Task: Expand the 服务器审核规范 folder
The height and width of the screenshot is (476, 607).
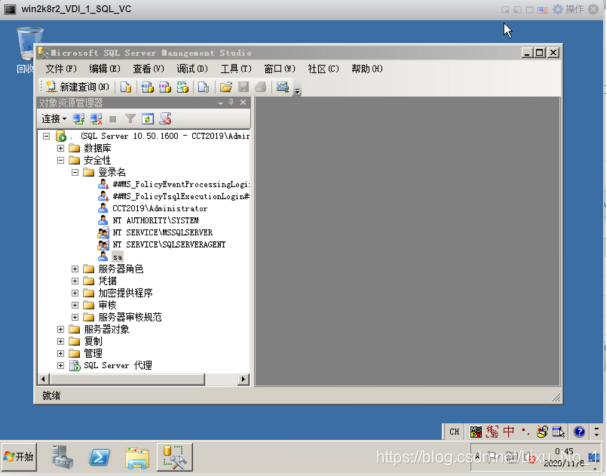Action: [75, 317]
